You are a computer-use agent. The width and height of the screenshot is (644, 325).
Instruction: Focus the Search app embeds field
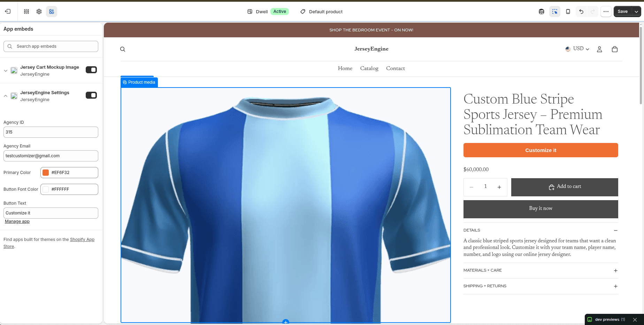[x=51, y=46]
